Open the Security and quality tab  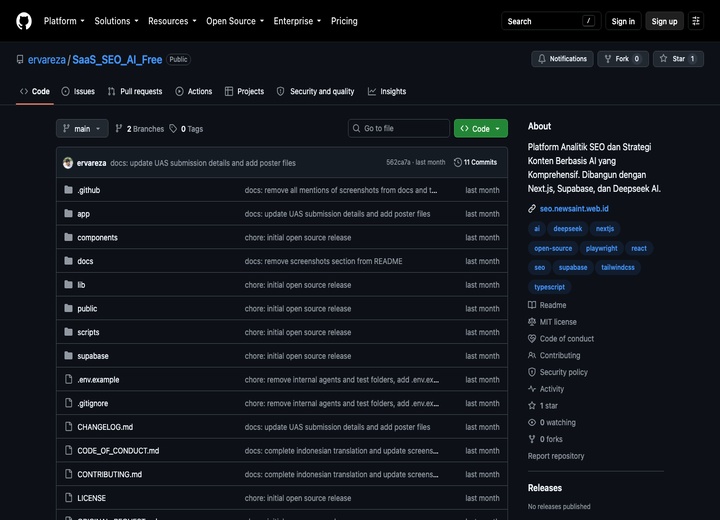(x=315, y=91)
